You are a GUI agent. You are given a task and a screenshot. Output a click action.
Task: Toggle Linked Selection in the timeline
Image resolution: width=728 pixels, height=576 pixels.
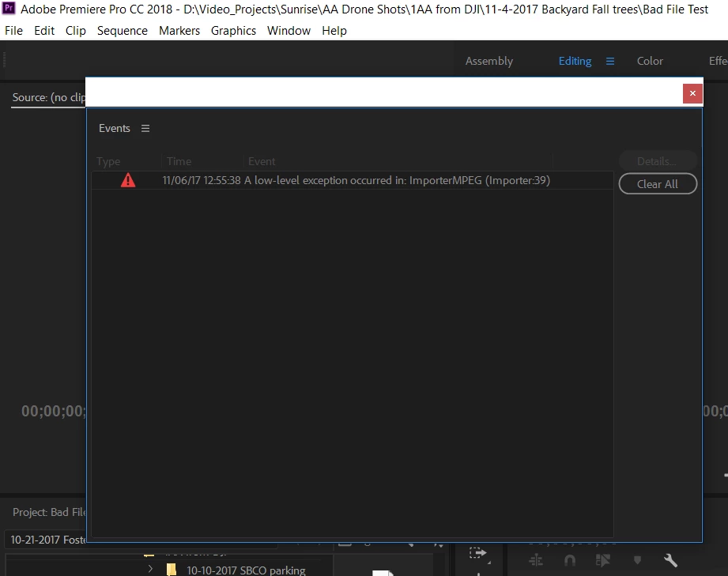(602, 560)
